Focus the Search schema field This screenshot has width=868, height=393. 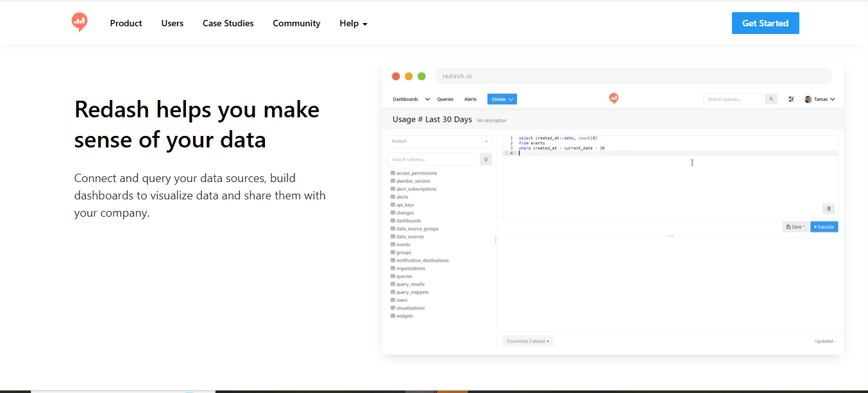click(x=432, y=159)
